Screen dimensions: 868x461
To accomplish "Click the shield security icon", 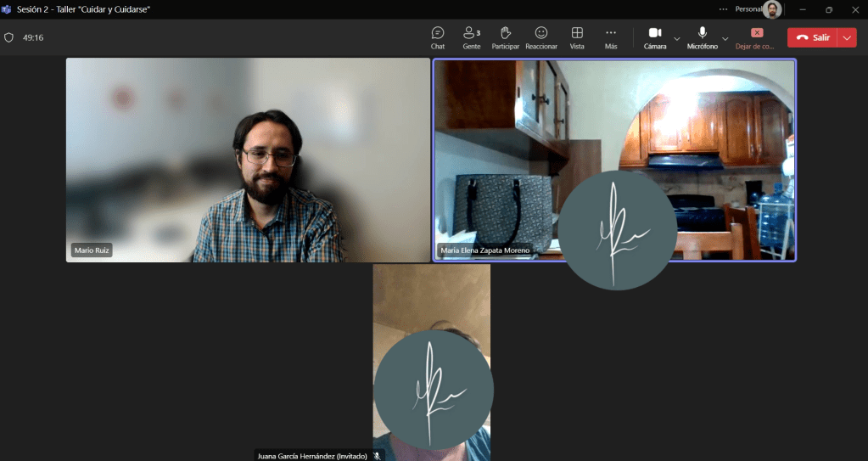I will [9, 38].
